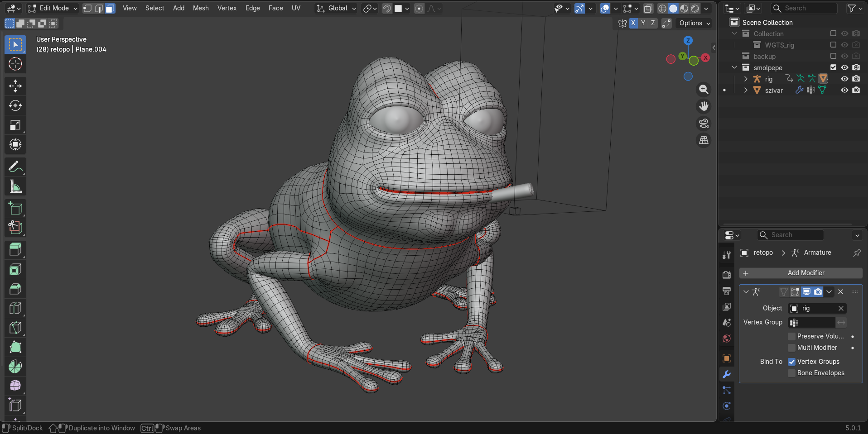Select the Loop Cut tool
This screenshot has width=868, height=434.
pyautogui.click(x=15, y=308)
